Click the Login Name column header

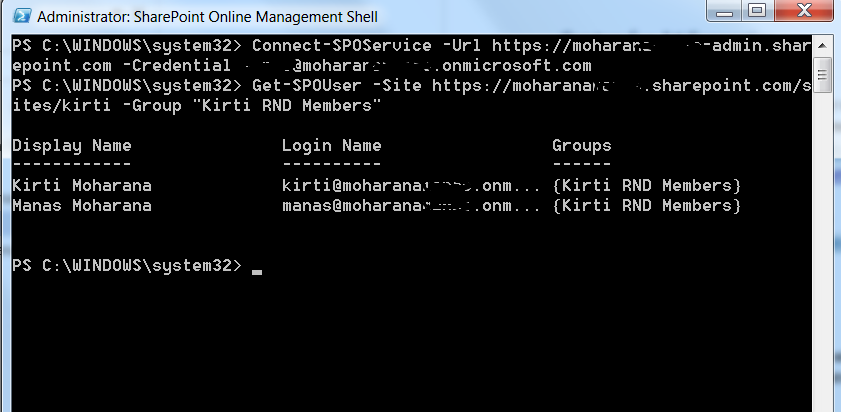coord(332,146)
